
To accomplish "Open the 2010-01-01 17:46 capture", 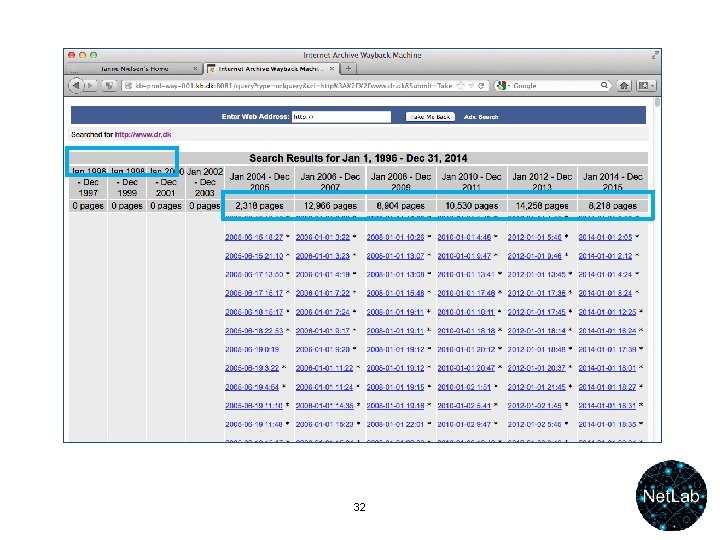I will coord(466,293).
